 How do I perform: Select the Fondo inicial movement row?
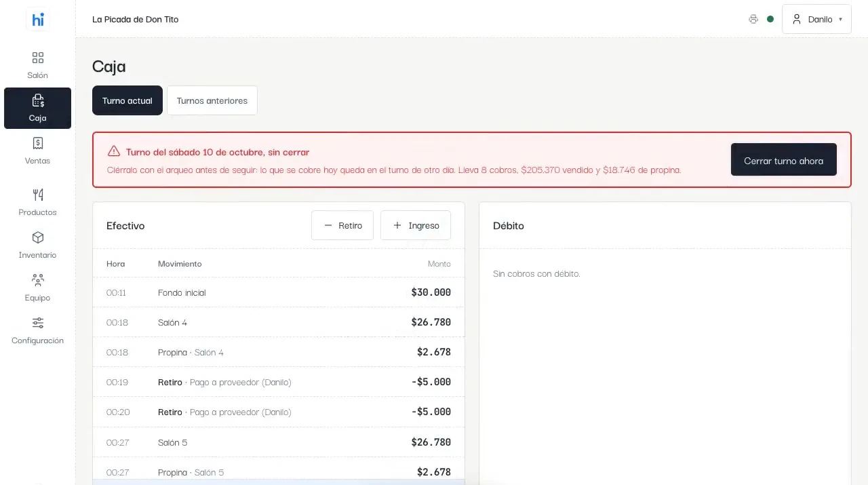279,292
